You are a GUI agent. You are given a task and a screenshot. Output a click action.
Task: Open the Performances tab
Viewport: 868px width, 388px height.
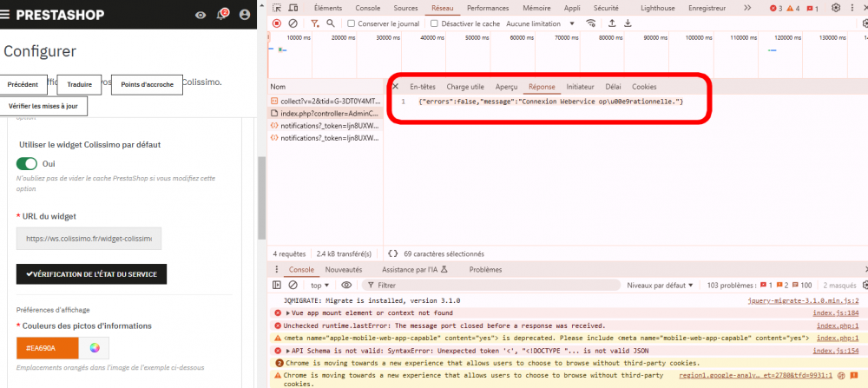point(488,8)
